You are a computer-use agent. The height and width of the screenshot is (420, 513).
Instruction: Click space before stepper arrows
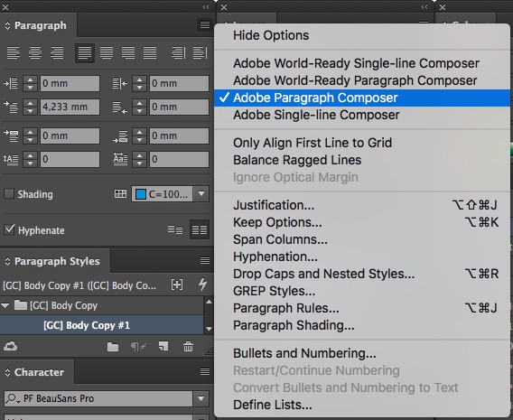tap(30, 135)
